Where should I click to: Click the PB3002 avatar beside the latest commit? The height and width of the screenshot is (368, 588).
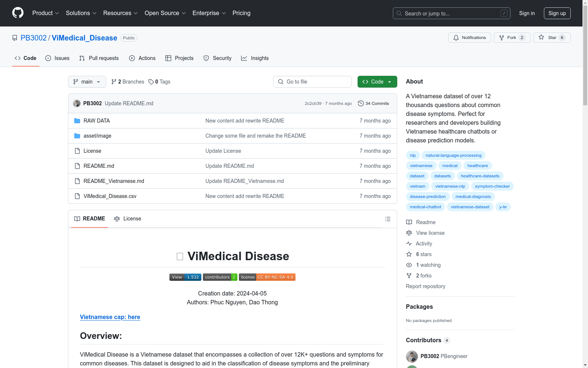(77, 103)
